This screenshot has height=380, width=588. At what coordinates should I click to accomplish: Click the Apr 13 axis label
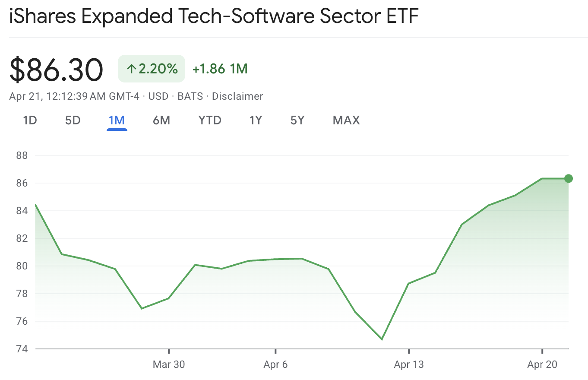[x=408, y=364]
